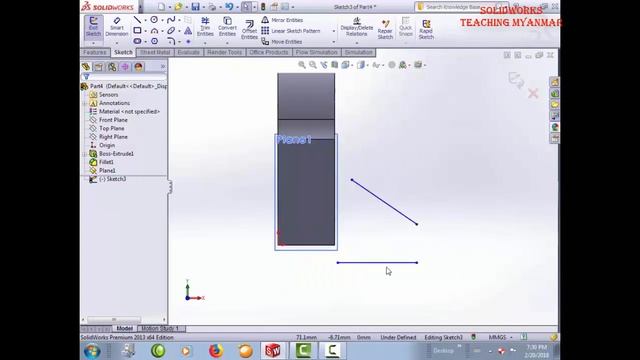Click the Rebuild traffic light icon
Viewport: 640px width, 360px height.
[x=263, y=7]
